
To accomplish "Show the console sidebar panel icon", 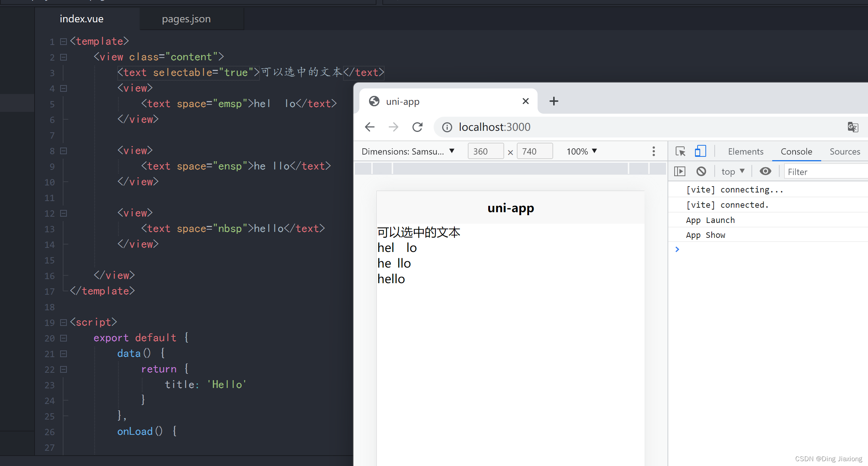I will tap(679, 171).
